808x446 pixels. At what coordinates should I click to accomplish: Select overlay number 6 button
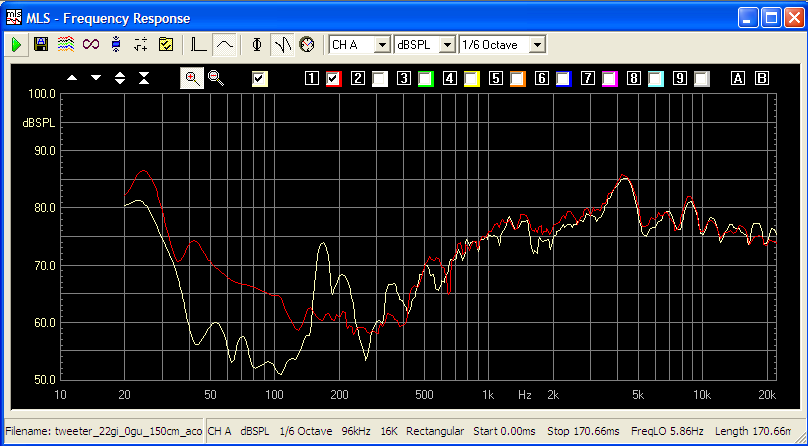coord(542,78)
